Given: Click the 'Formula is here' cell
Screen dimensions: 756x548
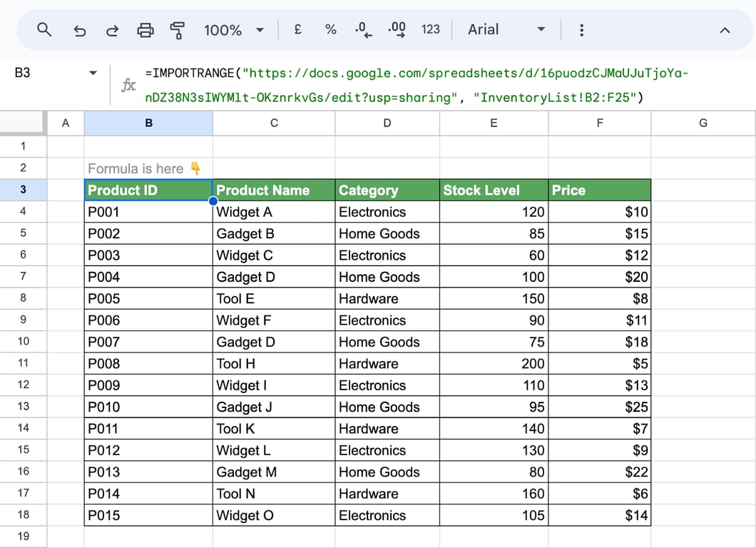Looking at the screenshot, I should [x=148, y=168].
